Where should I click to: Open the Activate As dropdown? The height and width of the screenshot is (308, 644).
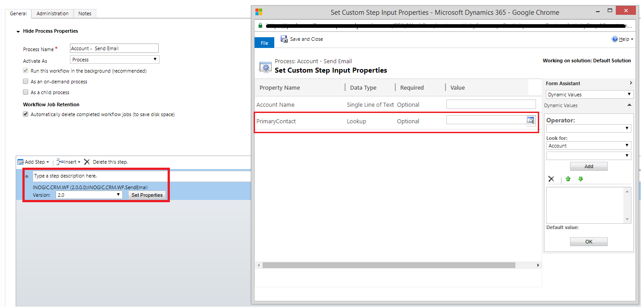click(x=115, y=60)
